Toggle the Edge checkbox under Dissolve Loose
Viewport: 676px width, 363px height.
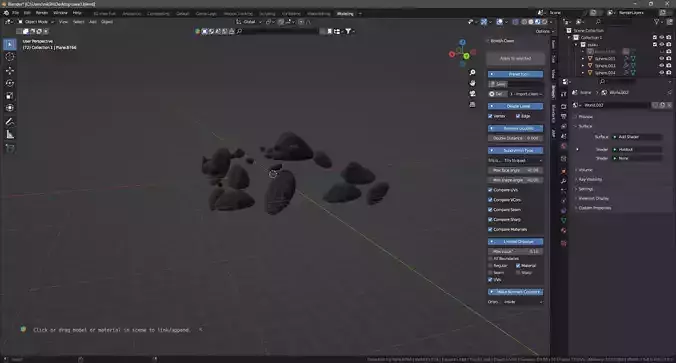(x=518, y=116)
